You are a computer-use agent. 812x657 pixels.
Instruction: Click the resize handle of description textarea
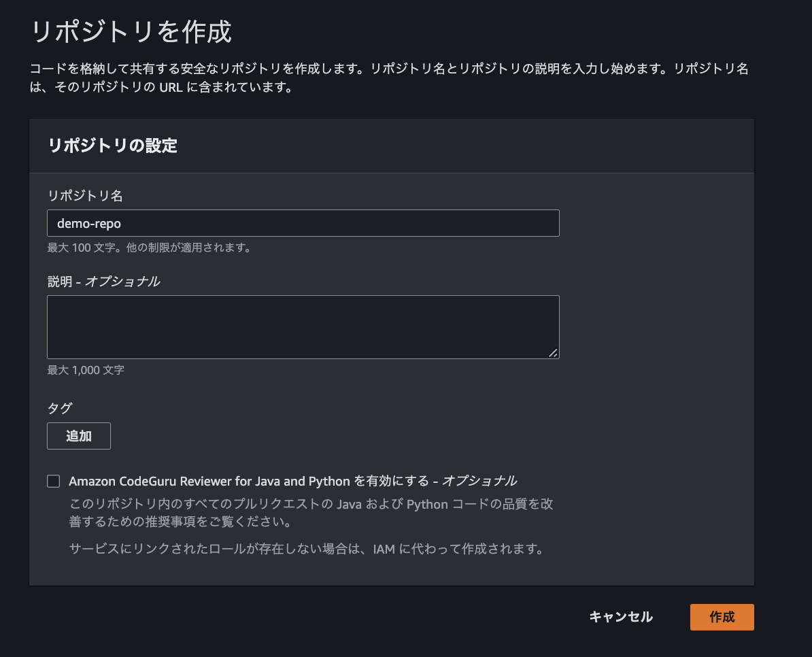coord(553,352)
